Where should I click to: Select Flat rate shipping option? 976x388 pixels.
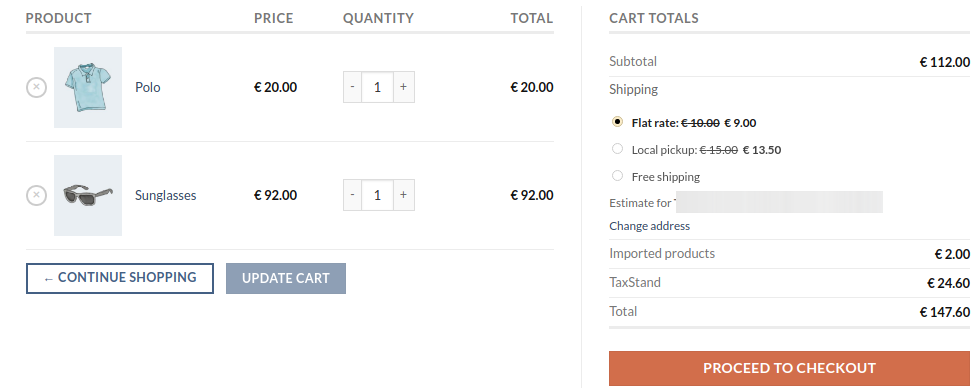tap(617, 121)
